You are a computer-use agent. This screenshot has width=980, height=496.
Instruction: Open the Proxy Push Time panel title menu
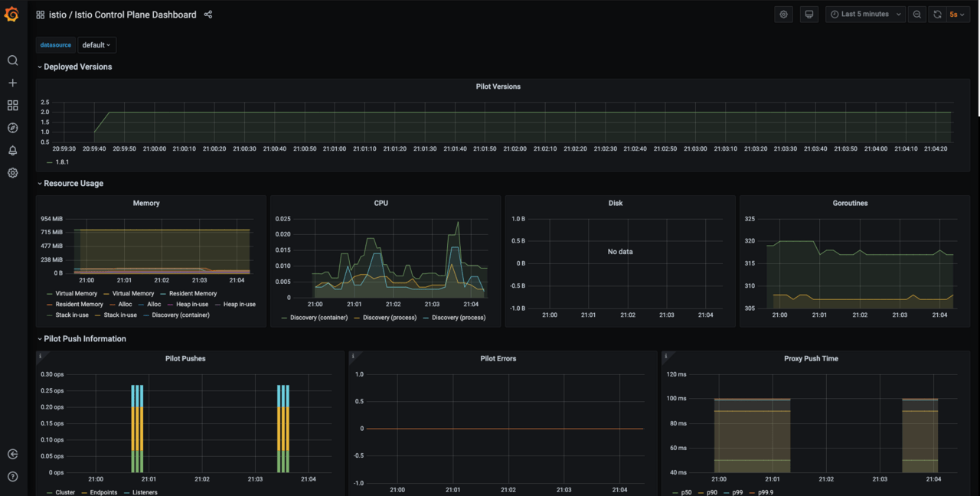point(812,358)
